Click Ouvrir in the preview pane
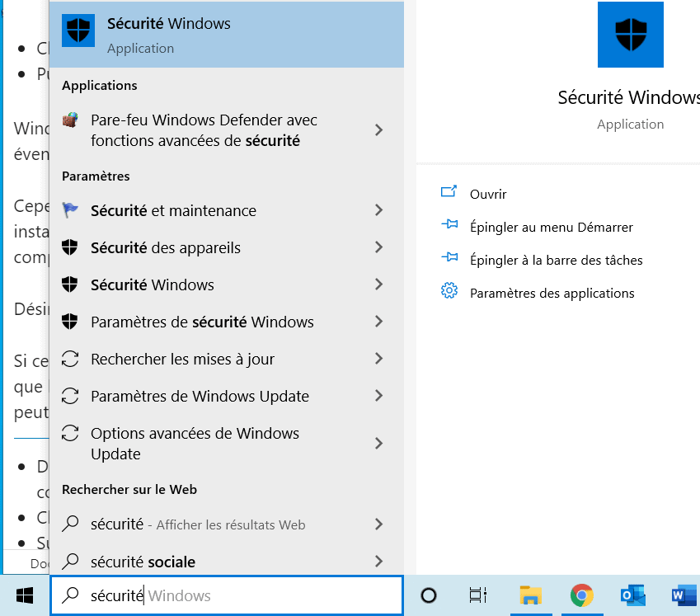This screenshot has width=700, height=616. click(x=488, y=194)
